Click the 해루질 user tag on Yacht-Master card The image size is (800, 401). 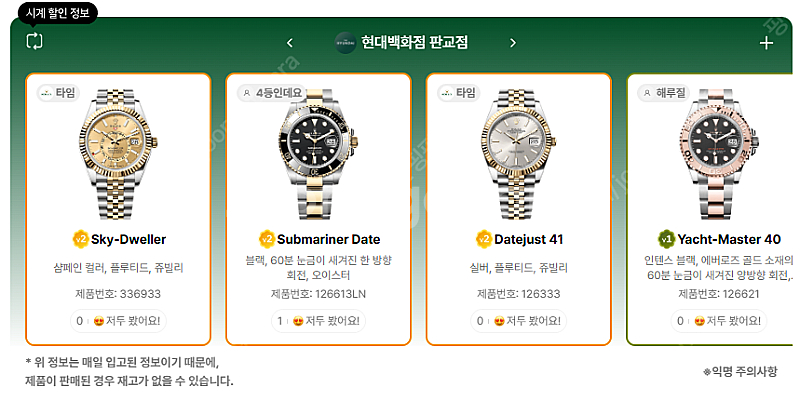664,93
